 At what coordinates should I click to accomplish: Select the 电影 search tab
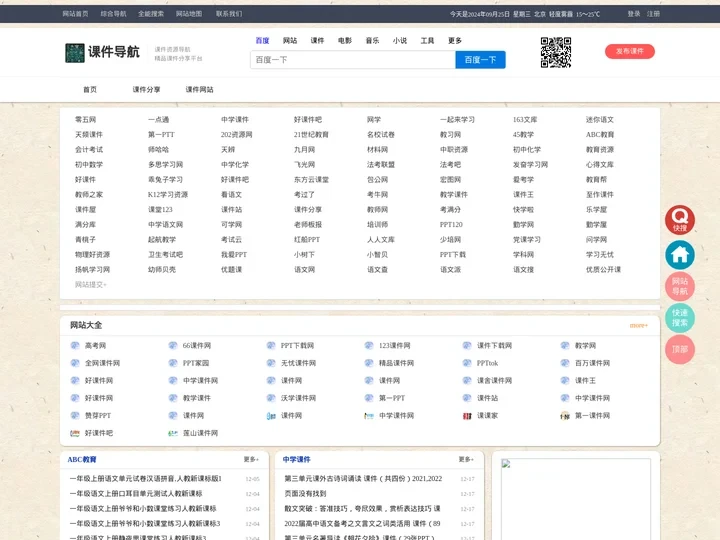pyautogui.click(x=345, y=40)
